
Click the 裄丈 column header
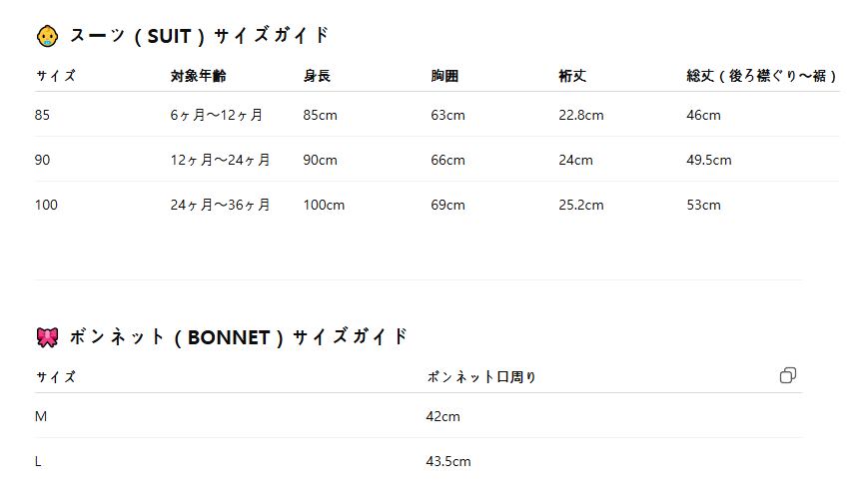click(572, 76)
